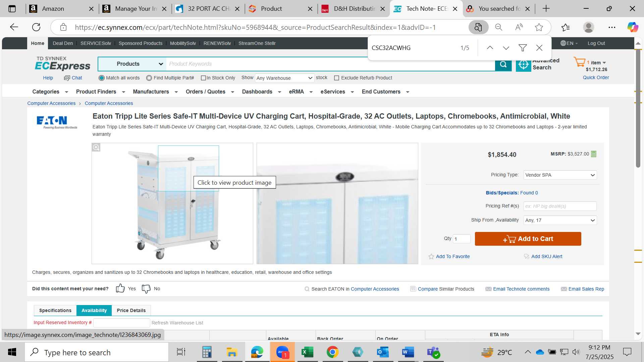This screenshot has height=362, width=644.
Task: Open the Price Details tab
Action: [131, 310]
